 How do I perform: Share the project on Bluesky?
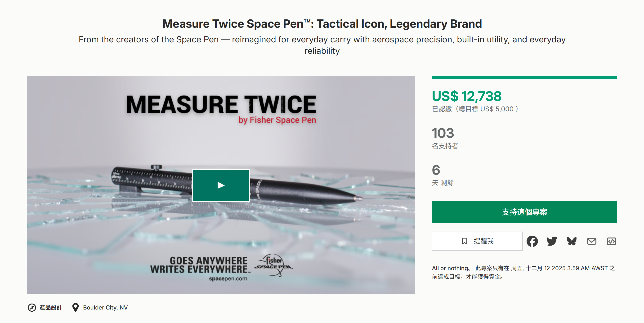pyautogui.click(x=572, y=241)
